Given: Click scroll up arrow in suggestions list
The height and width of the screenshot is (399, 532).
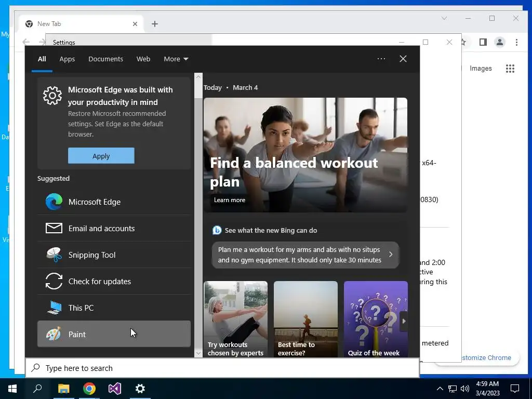Looking at the screenshot, I should point(198,77).
